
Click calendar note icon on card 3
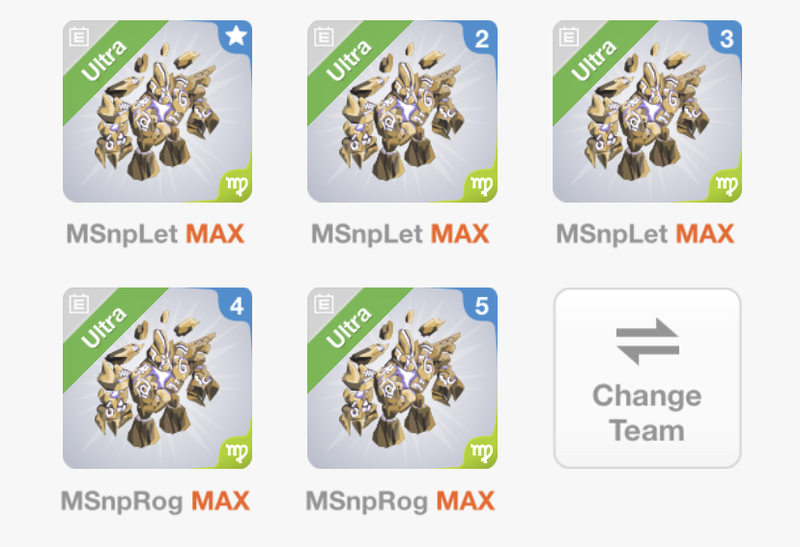(x=569, y=37)
